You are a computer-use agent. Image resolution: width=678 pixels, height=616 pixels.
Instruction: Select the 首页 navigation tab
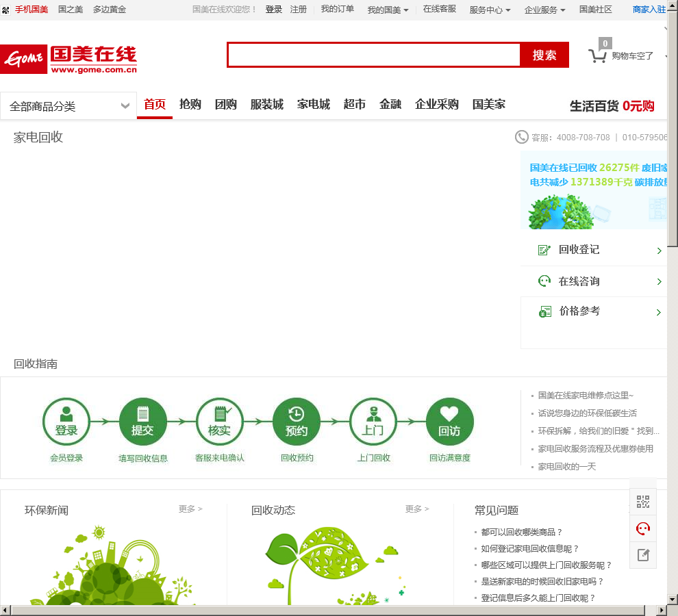tap(155, 105)
